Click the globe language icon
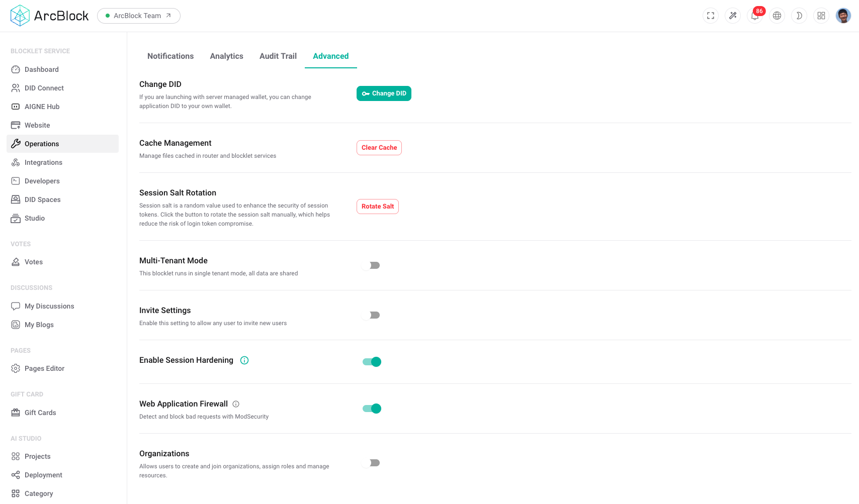This screenshot has height=504, width=859. click(777, 16)
